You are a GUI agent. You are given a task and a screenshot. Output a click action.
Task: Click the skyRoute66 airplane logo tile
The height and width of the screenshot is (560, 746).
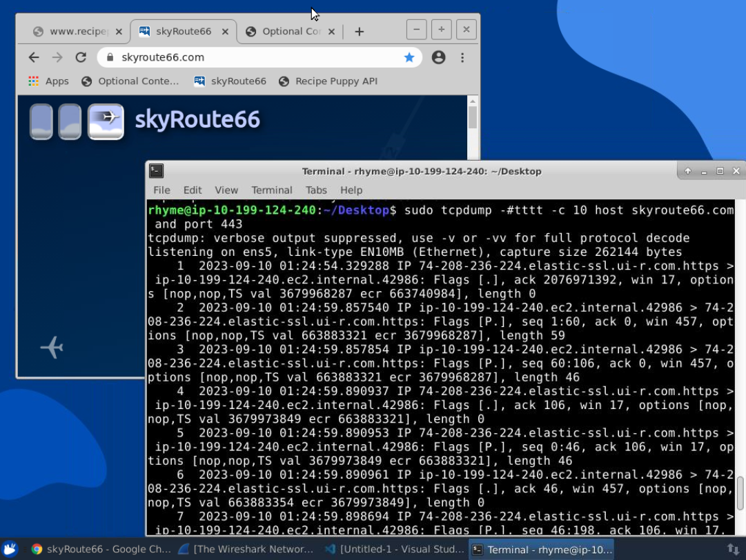(106, 121)
